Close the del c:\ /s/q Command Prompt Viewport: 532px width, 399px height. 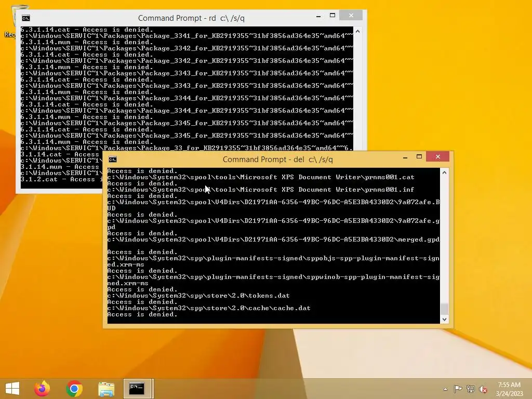tap(437, 156)
